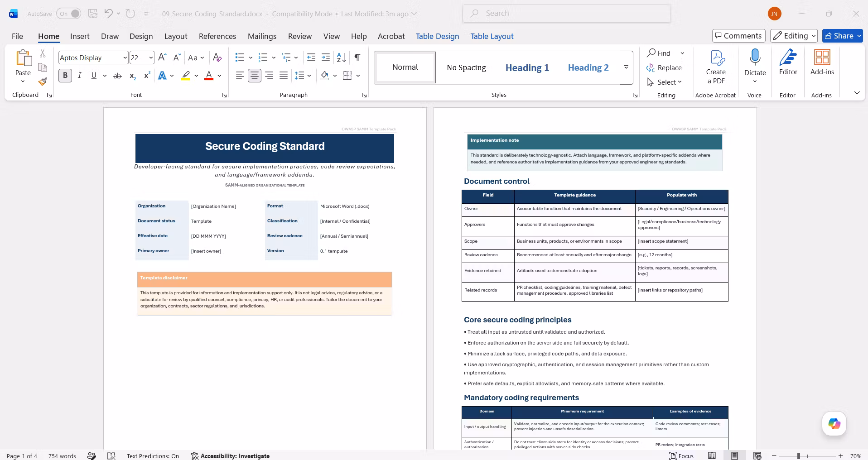Open the Add-ins gallery
The height and width of the screenshot is (460, 868).
click(822, 63)
